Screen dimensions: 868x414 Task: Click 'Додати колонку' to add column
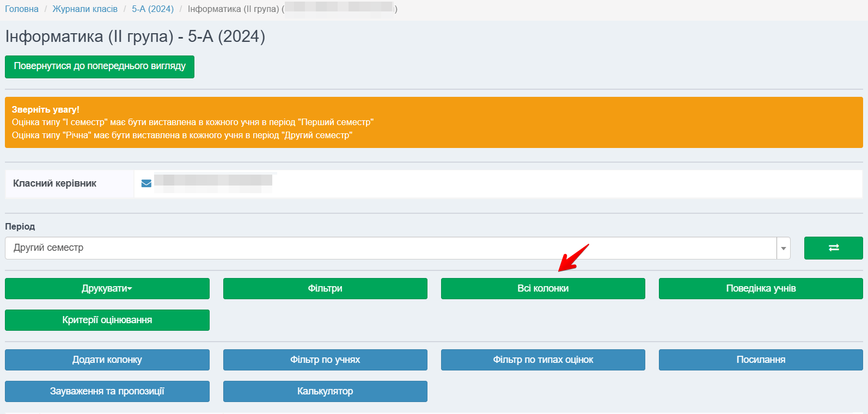(107, 360)
